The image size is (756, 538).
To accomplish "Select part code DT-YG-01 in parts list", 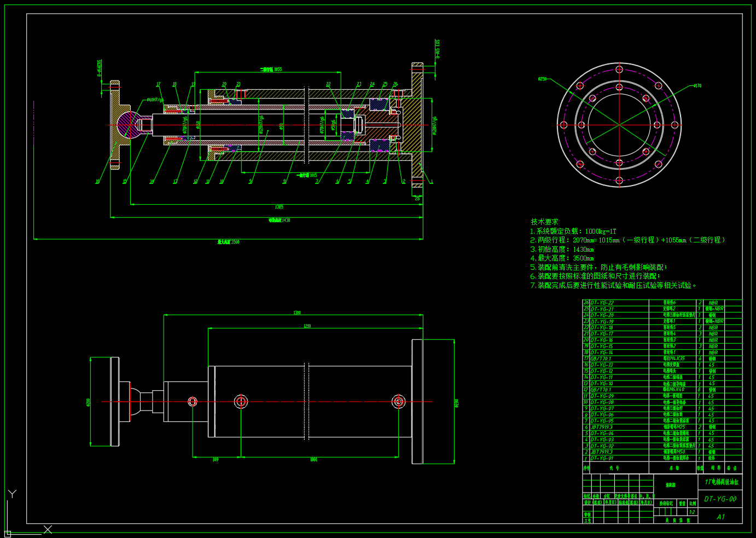I will click(x=602, y=458).
